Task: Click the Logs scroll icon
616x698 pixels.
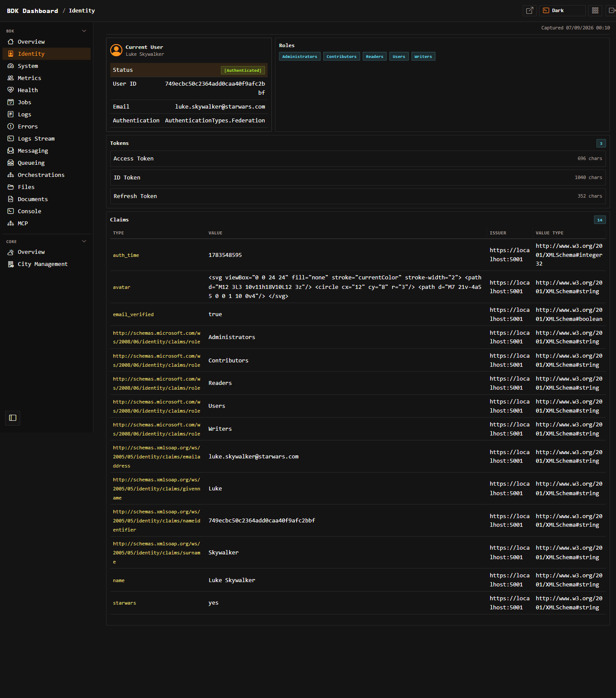Action: point(11,114)
